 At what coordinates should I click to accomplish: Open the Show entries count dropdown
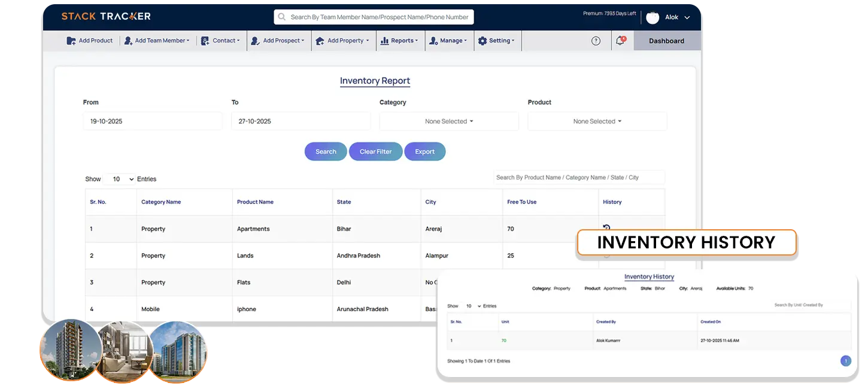119,179
